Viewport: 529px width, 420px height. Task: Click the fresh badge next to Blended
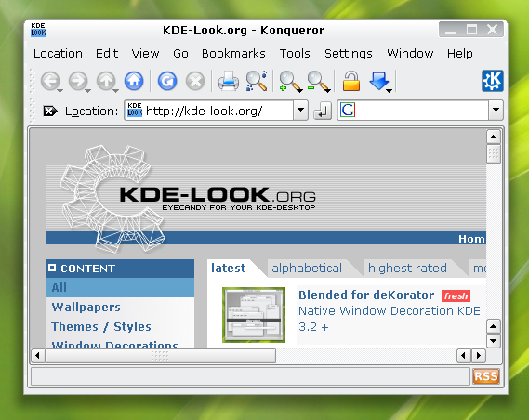tap(456, 296)
